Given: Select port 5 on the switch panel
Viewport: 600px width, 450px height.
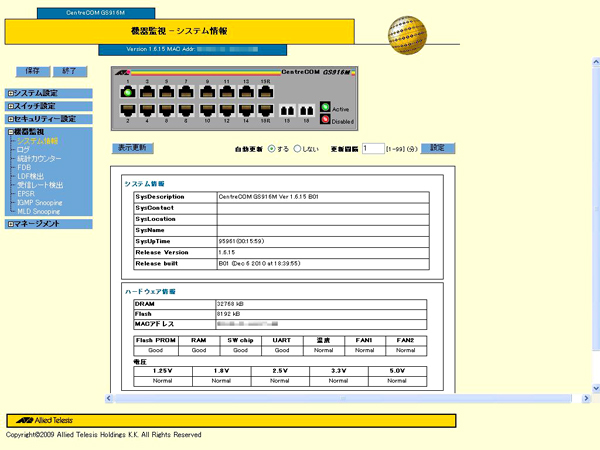Looking at the screenshot, I should (x=167, y=92).
